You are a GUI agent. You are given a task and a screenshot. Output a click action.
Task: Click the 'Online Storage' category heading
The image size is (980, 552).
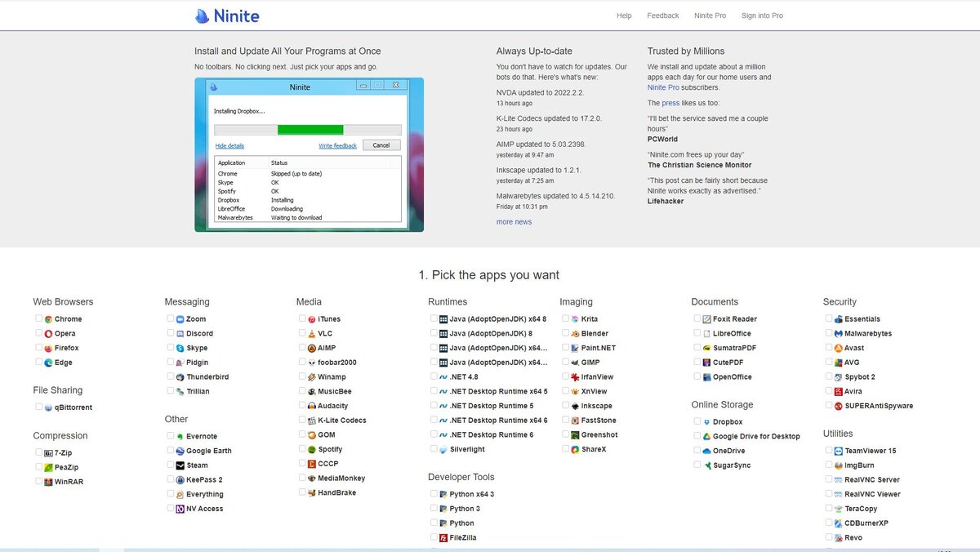coord(722,405)
